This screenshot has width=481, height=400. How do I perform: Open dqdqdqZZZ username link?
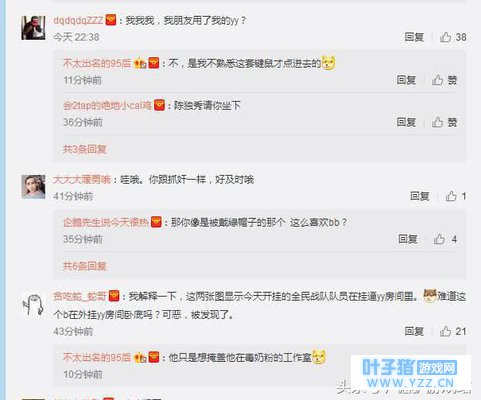click(x=78, y=20)
